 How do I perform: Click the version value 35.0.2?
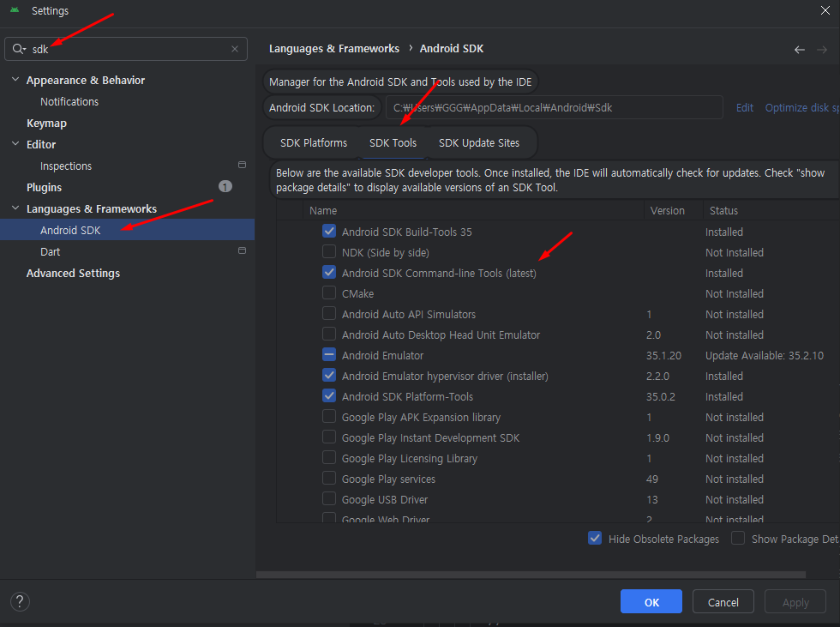click(x=661, y=396)
